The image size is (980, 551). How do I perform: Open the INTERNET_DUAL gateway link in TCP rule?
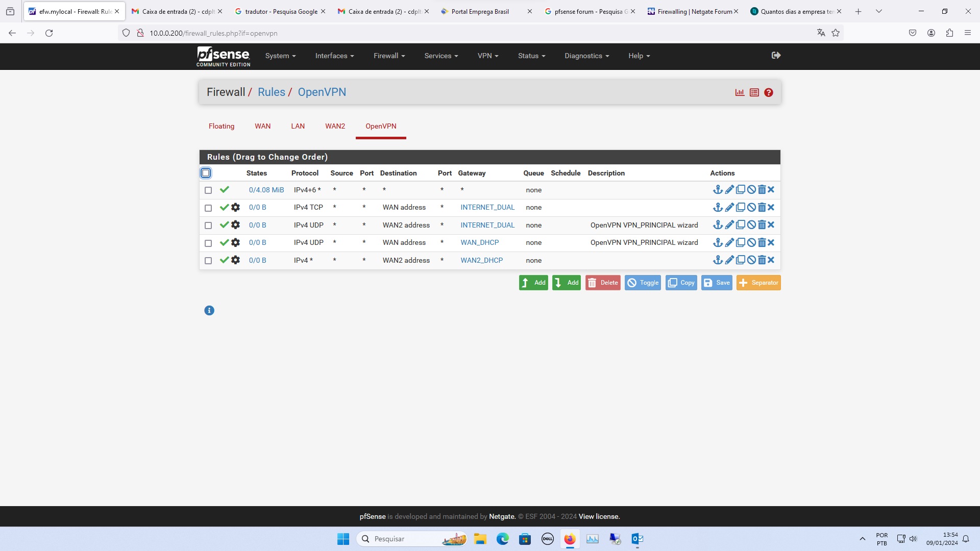487,208
